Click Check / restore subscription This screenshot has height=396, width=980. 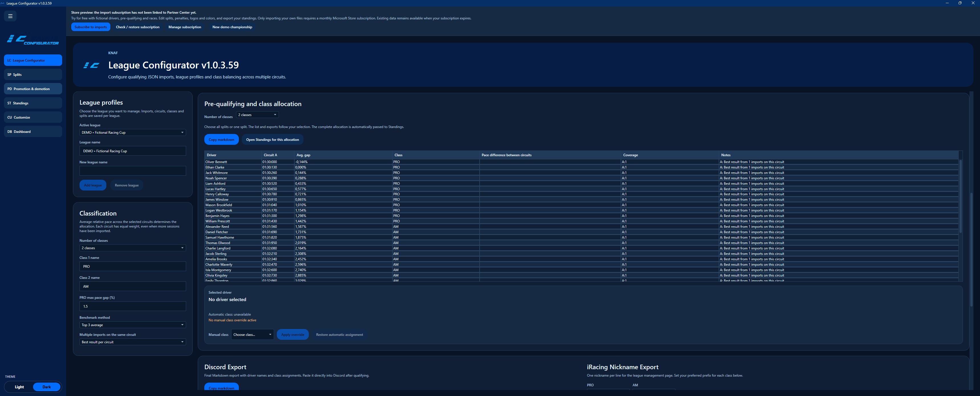(x=138, y=27)
